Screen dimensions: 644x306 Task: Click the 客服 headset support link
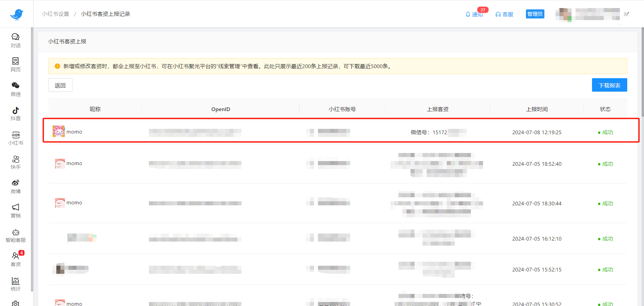504,14
